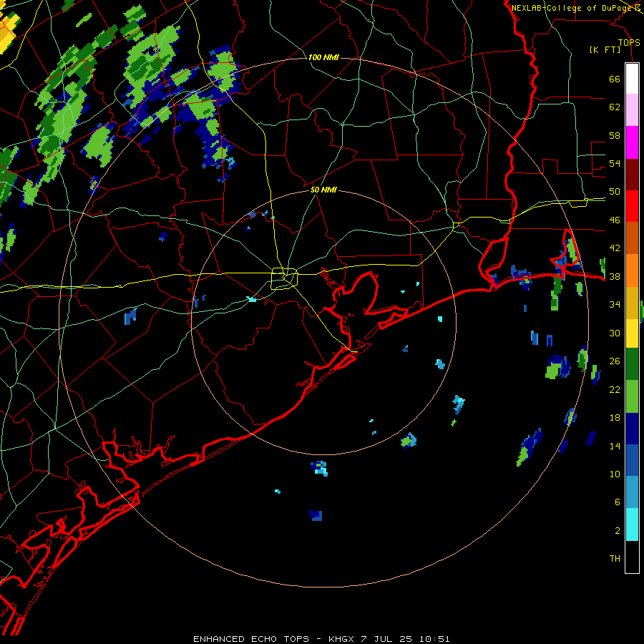Click the [K FT] units label
This screenshot has height=644, width=644.
(605, 49)
